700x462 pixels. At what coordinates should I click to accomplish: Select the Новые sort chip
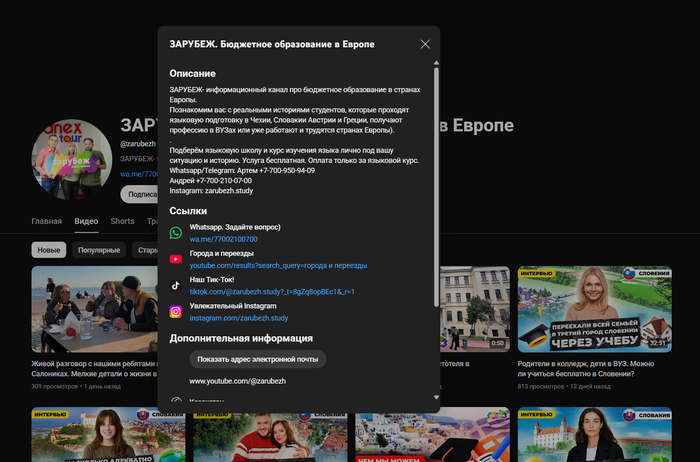pos(49,250)
